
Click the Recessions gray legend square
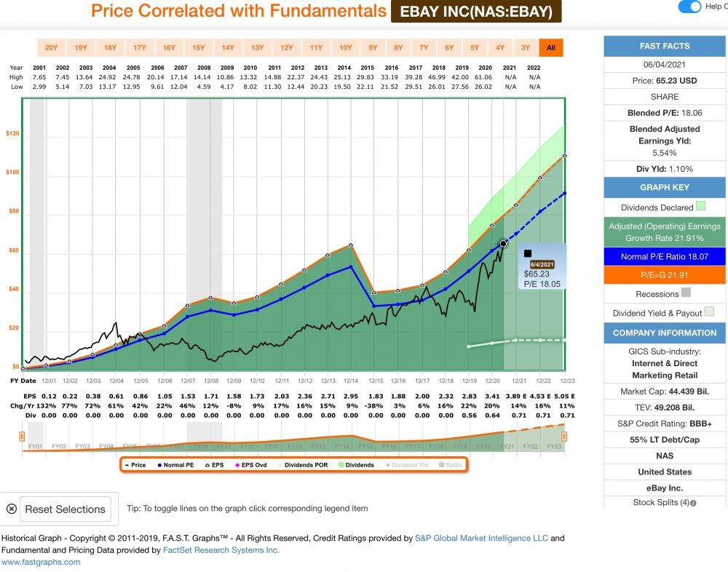tap(686, 293)
